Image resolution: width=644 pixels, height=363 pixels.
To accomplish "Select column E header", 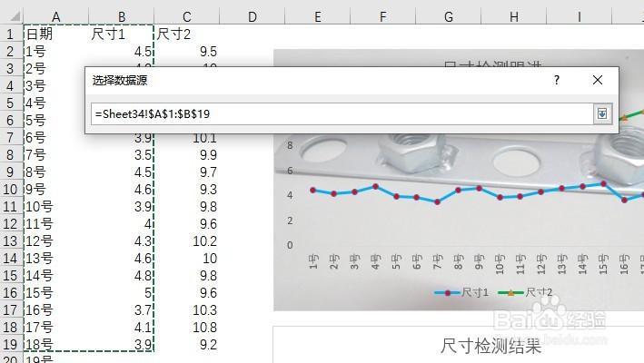I will click(x=318, y=16).
